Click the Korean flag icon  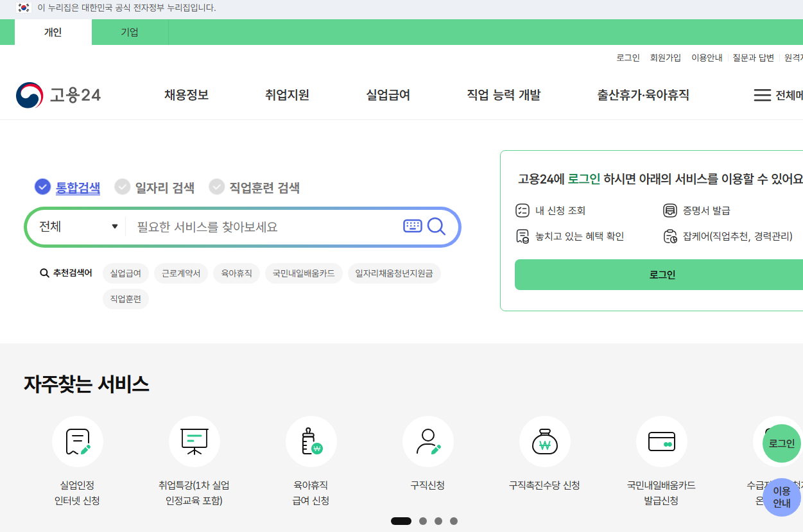coord(24,8)
